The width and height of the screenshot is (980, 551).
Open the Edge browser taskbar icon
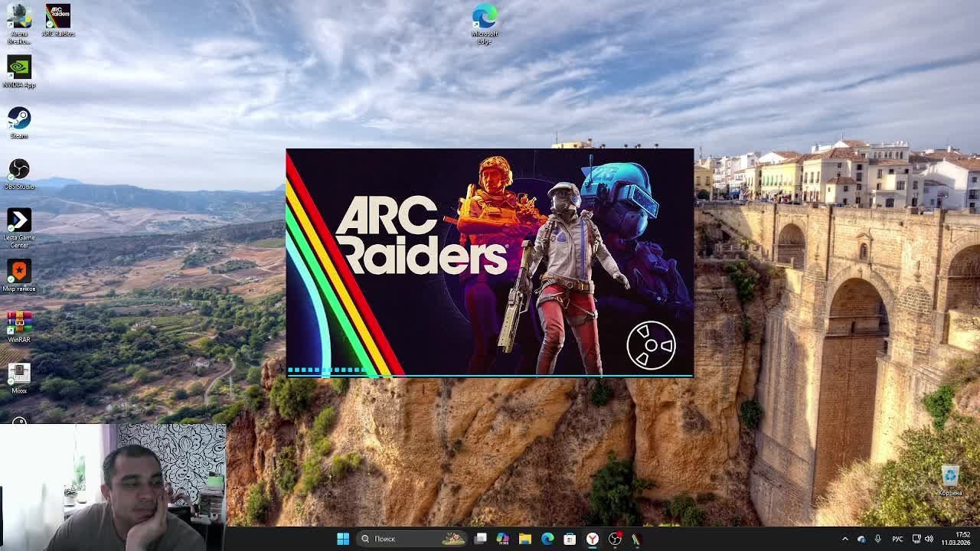pyautogui.click(x=547, y=539)
